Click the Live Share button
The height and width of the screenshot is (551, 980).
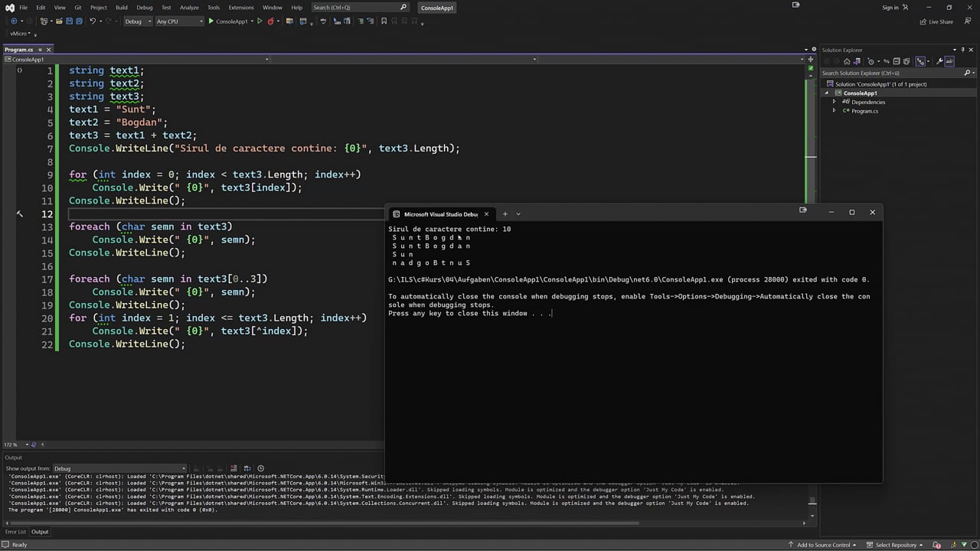click(x=936, y=21)
